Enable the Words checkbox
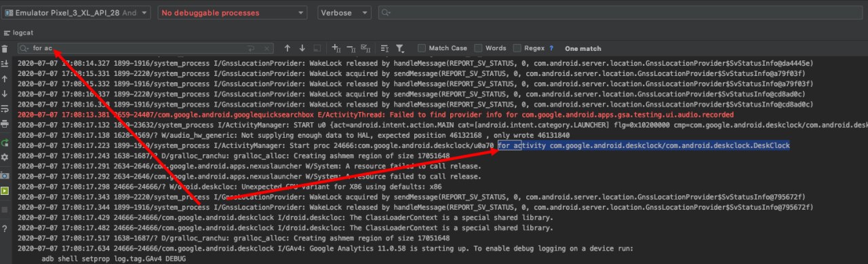 478,48
